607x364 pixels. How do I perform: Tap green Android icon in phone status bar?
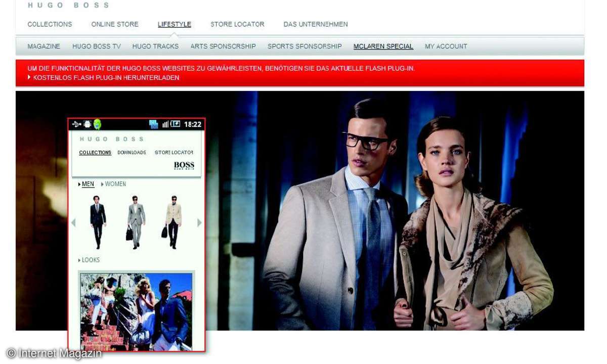pos(97,124)
